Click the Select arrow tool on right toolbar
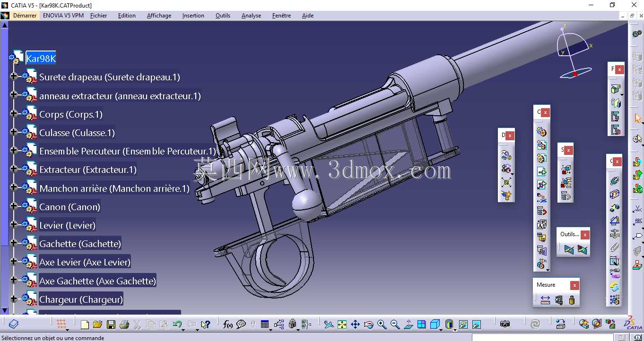Screen dimensions: 644x341 point(638,118)
